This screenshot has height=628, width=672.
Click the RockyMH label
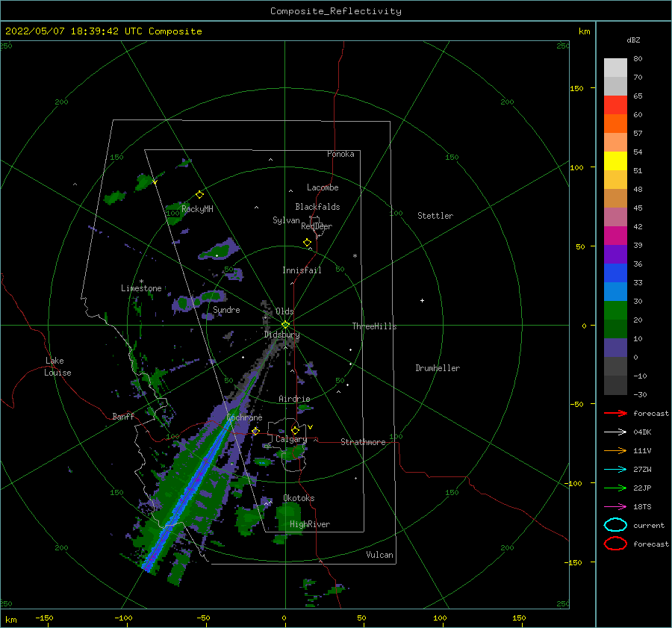coord(197,209)
